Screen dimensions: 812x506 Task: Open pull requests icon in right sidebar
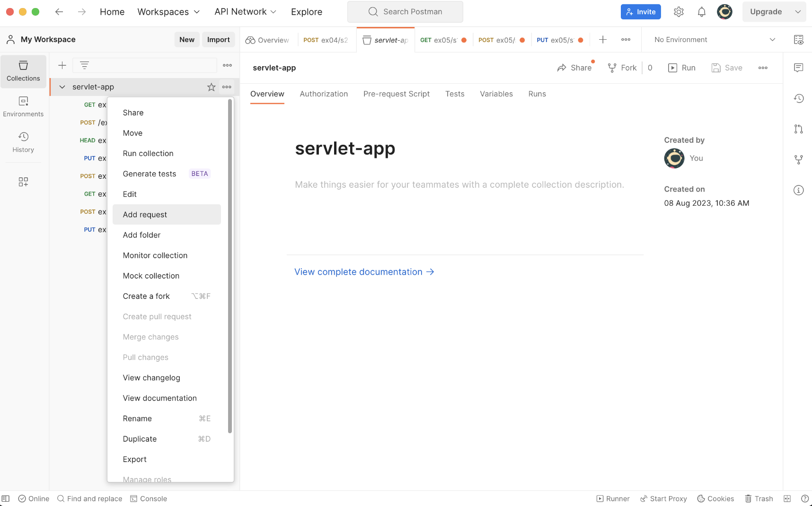pos(799,129)
